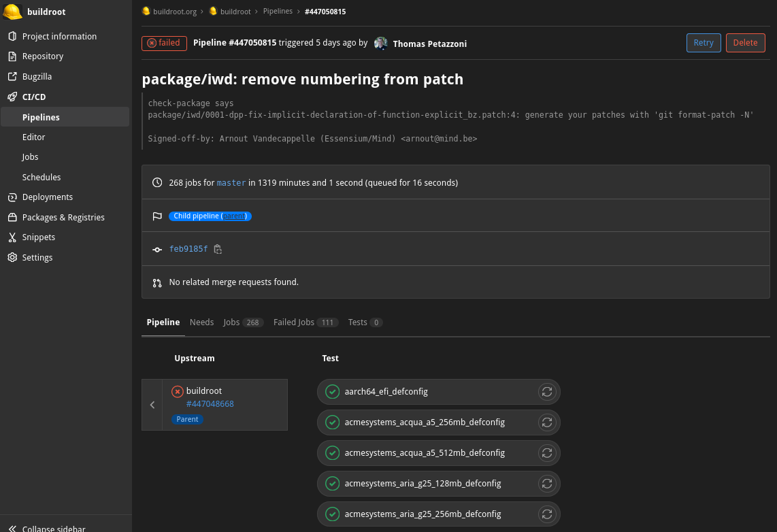Click passed status icon of acmesystems_acqua_a5_512mb_defconfig

(332, 453)
